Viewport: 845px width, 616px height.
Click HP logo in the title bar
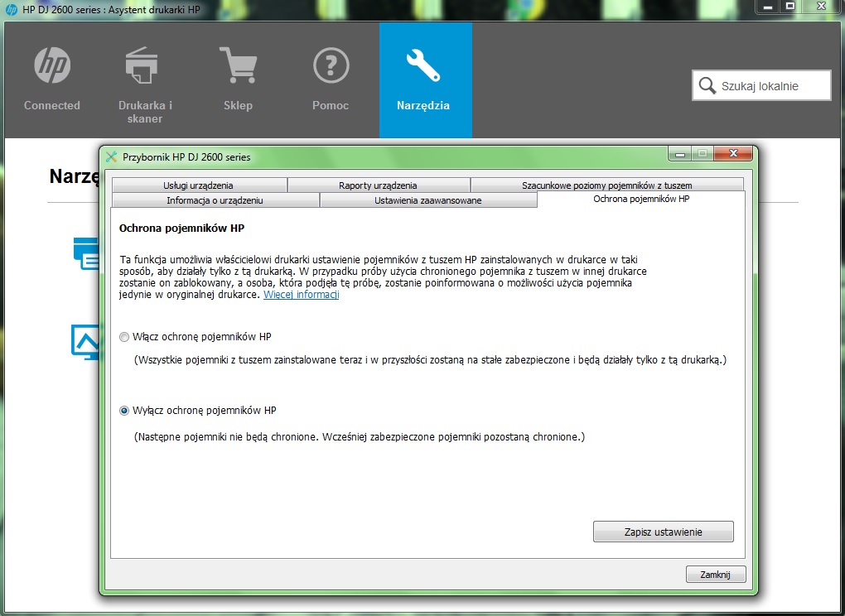pyautogui.click(x=12, y=10)
